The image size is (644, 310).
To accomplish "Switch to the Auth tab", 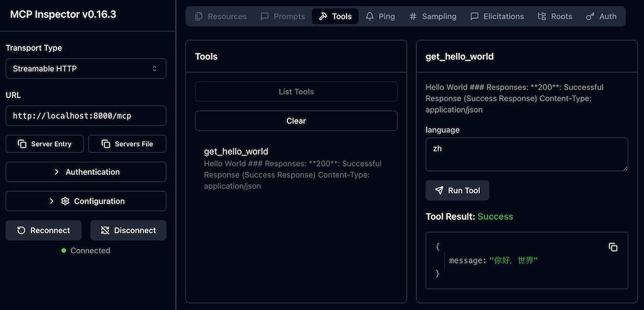I will point(601,16).
